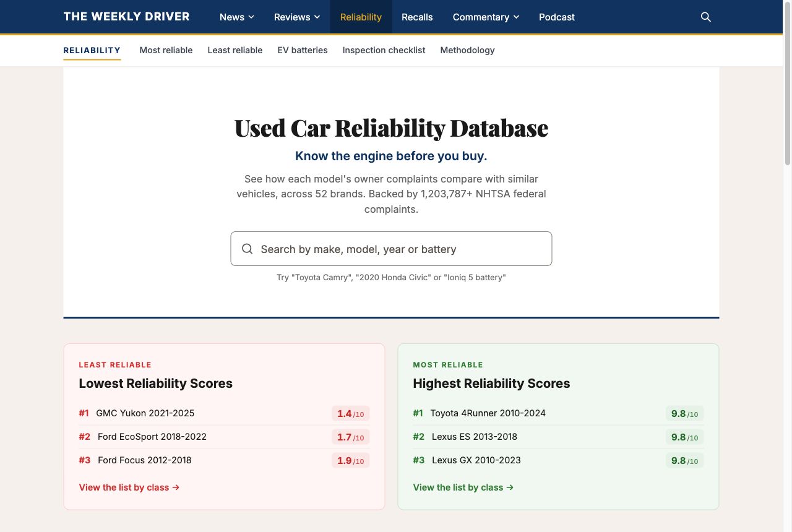Click the RELIABILITY section heading link
This screenshot has height=532, width=792.
tap(92, 50)
